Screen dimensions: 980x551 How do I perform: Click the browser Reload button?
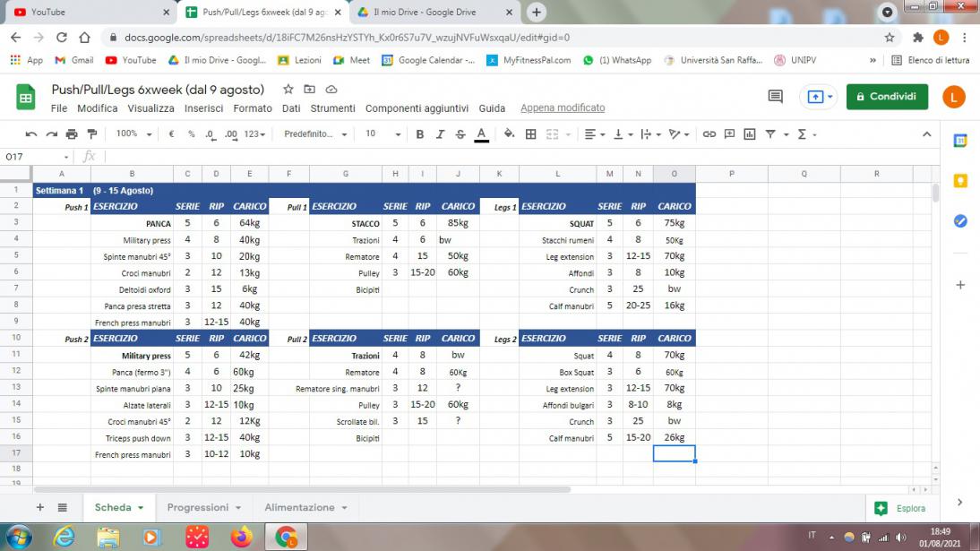tap(61, 38)
